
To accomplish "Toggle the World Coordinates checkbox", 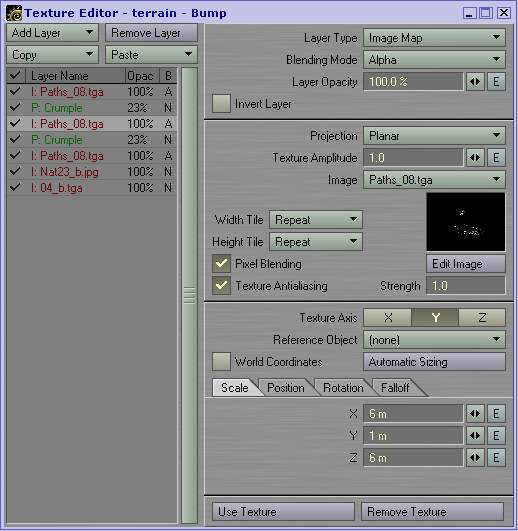I will point(221,362).
